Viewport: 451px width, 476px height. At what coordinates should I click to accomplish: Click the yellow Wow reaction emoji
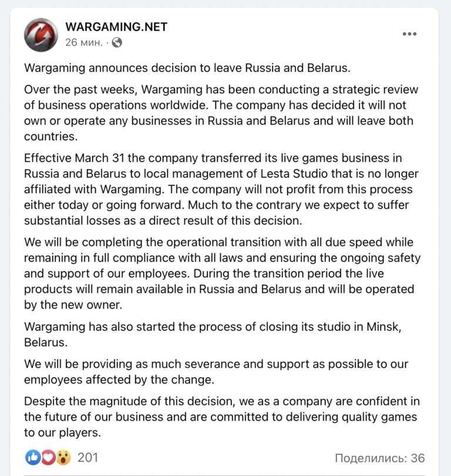(63, 457)
